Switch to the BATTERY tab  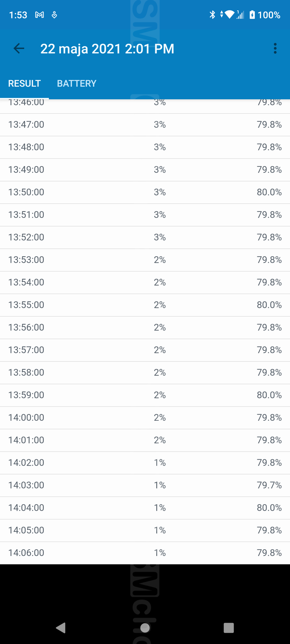76,83
